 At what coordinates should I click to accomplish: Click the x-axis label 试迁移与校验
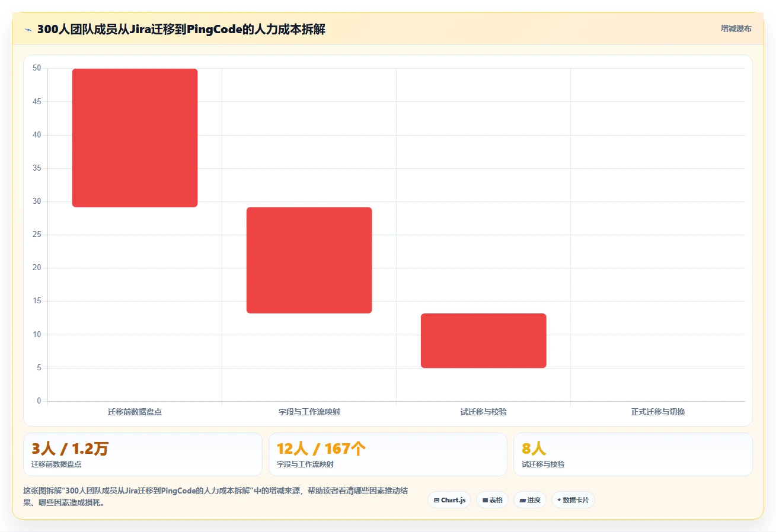point(483,412)
